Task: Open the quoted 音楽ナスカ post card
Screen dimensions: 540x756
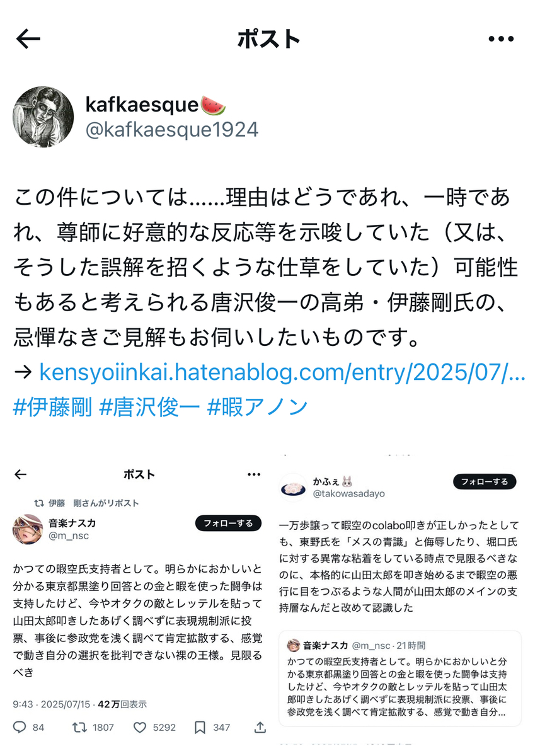Action: point(400,678)
